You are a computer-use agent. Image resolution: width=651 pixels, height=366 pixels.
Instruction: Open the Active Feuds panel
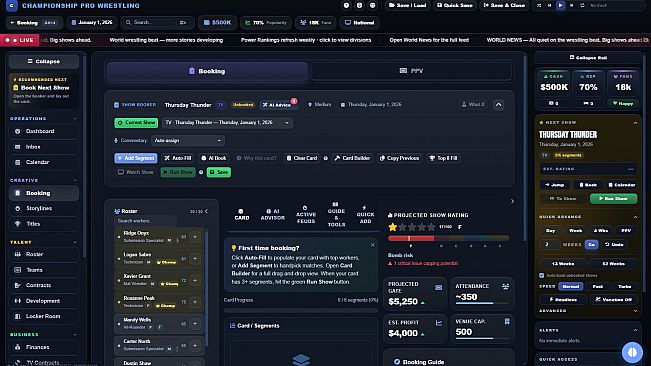(x=306, y=215)
